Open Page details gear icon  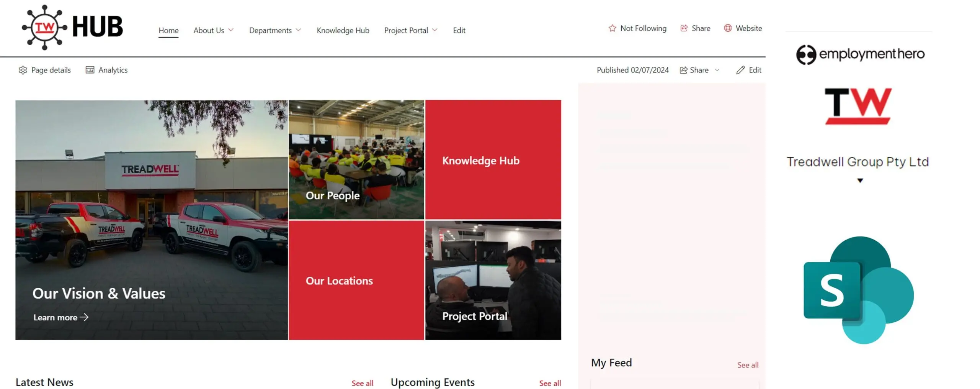point(23,70)
